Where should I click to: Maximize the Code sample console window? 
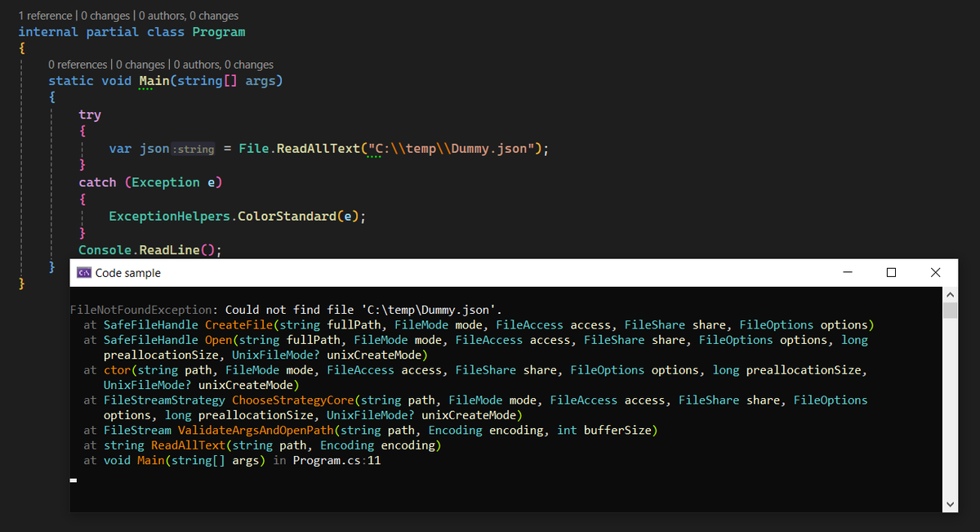(891, 272)
